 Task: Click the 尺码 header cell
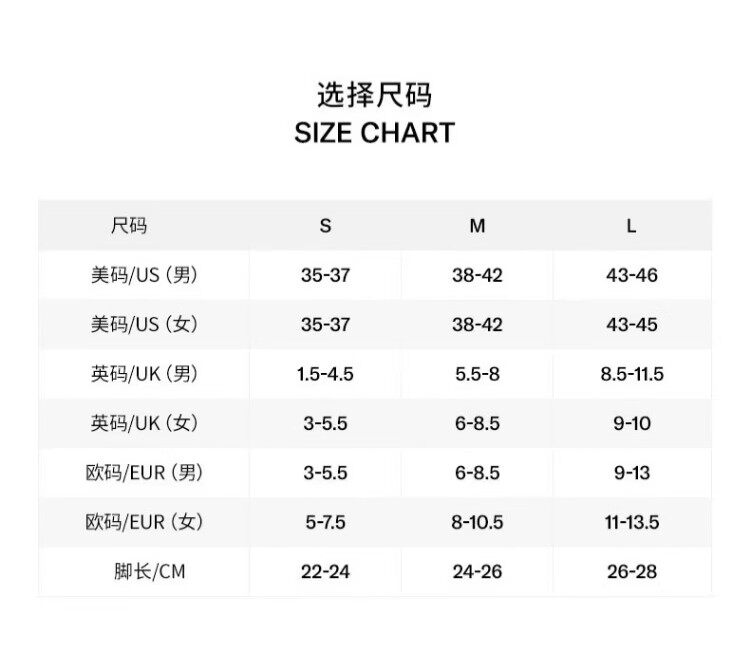pyautogui.click(x=129, y=226)
